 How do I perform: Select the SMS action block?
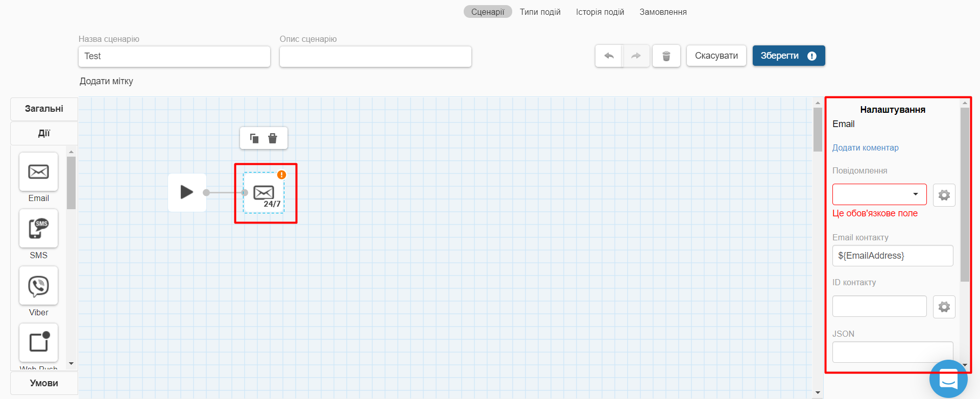38,229
